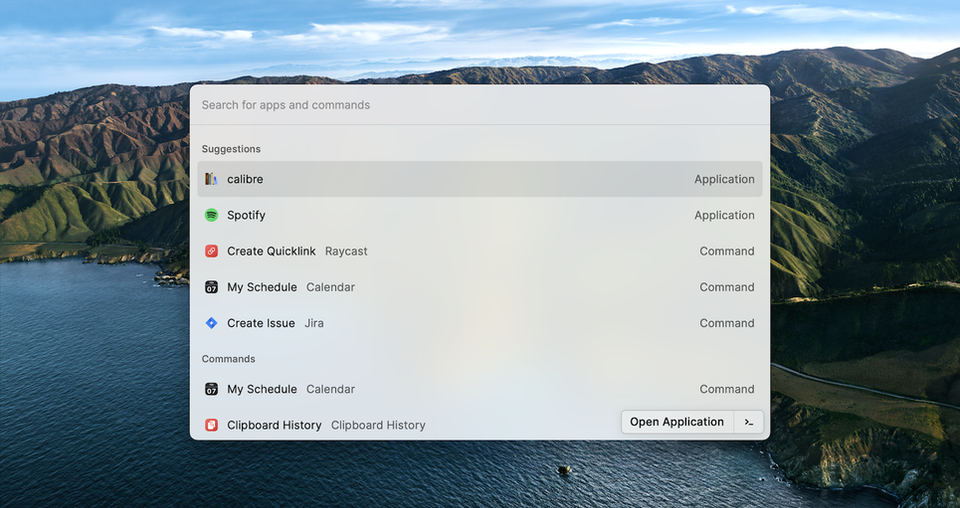Click the Open Application button
Image resolution: width=960 pixels, height=508 pixels.
[677, 422]
